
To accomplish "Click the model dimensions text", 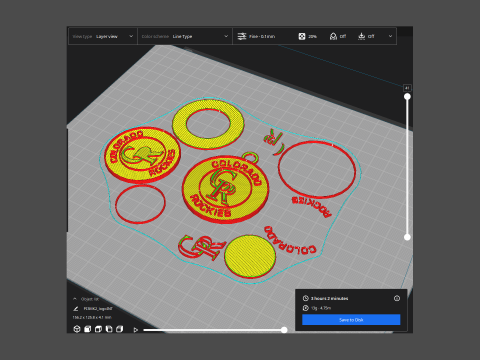I will pyautogui.click(x=92, y=317).
